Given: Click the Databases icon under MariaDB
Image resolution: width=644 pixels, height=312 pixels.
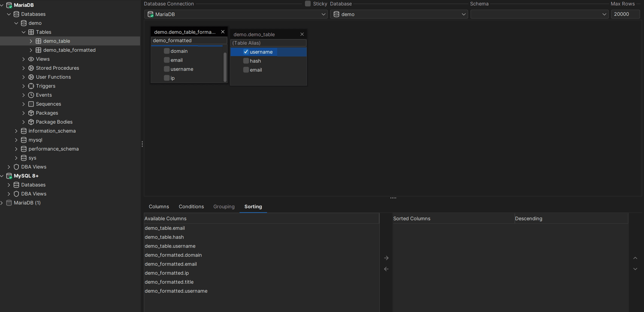Looking at the screenshot, I should click(x=16, y=14).
